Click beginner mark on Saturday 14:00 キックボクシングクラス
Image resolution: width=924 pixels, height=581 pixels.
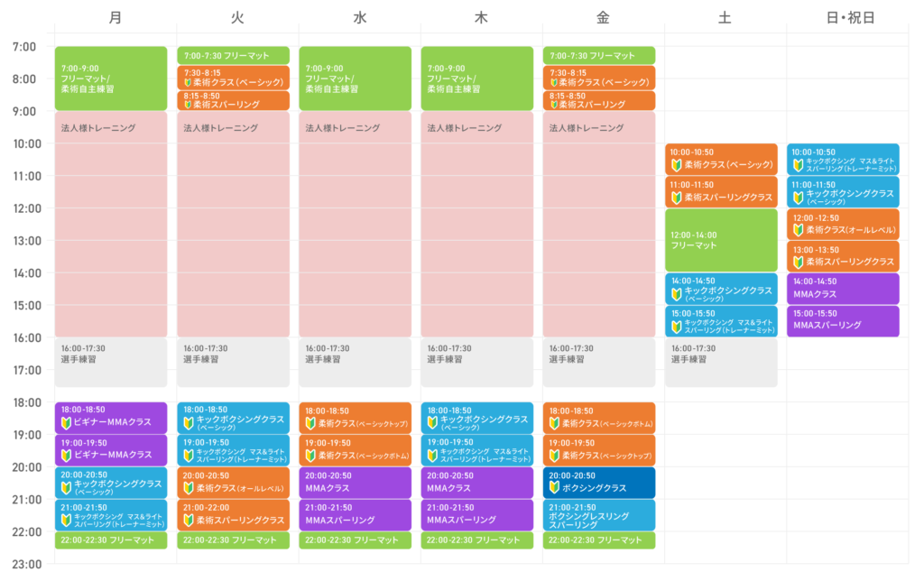point(676,293)
